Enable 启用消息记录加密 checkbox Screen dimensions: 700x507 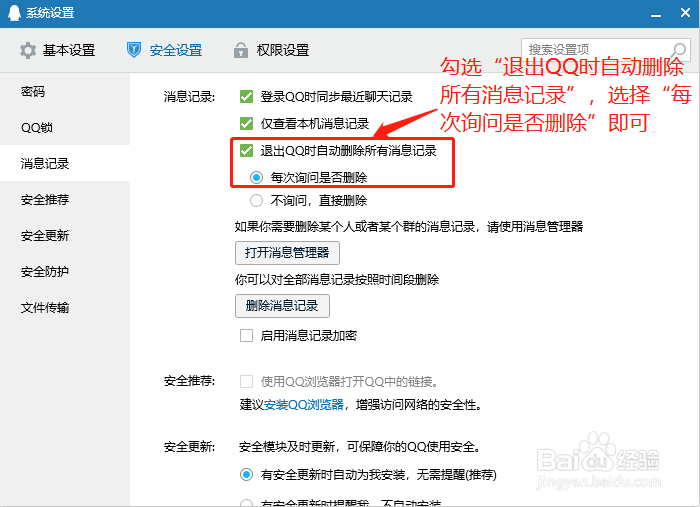point(246,335)
